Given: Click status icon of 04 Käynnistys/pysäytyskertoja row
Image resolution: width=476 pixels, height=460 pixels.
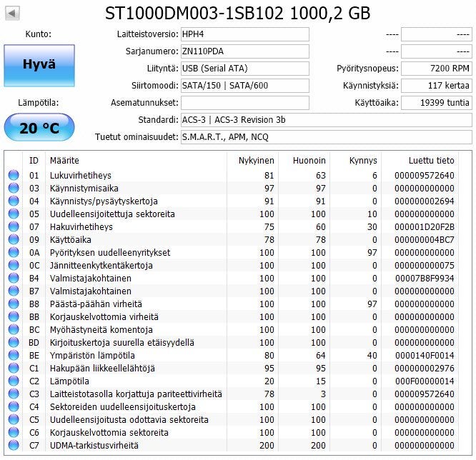Looking at the screenshot, I should (x=14, y=201).
